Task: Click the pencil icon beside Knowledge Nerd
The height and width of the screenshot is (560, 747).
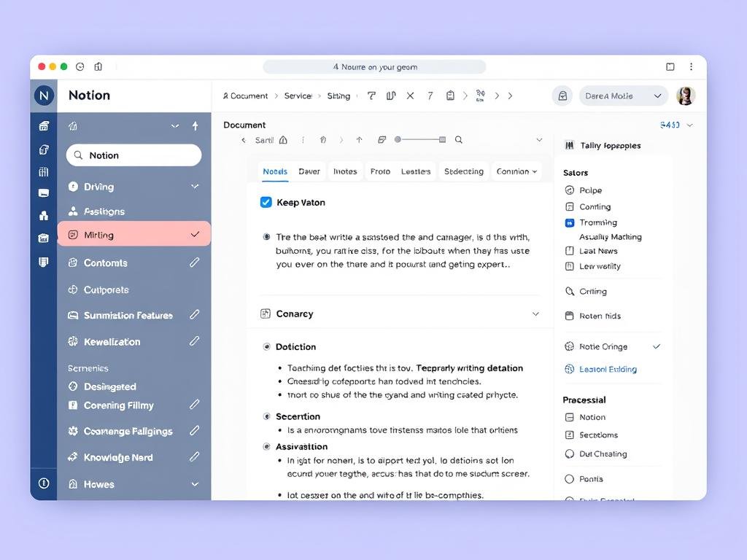Action: [195, 457]
